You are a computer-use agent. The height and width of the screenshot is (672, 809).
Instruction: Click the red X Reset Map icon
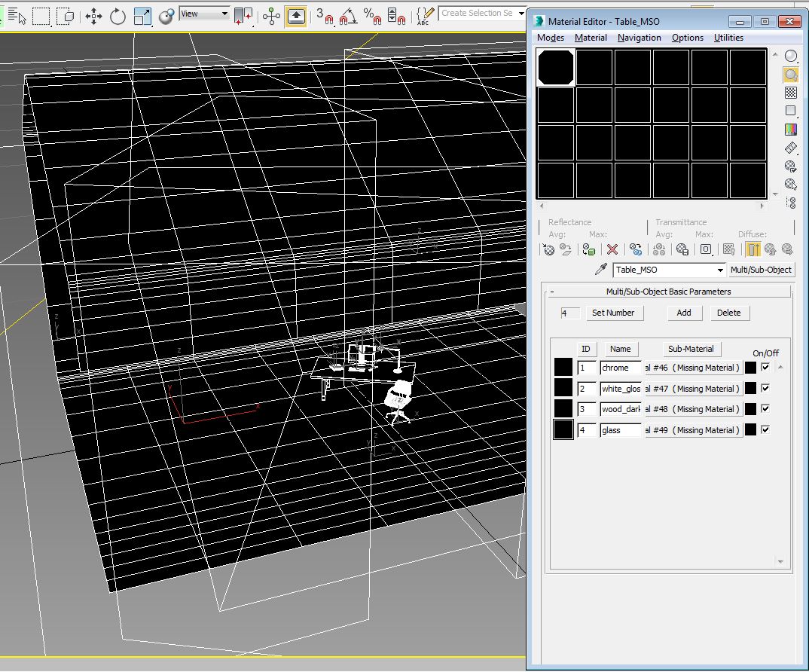(x=612, y=249)
